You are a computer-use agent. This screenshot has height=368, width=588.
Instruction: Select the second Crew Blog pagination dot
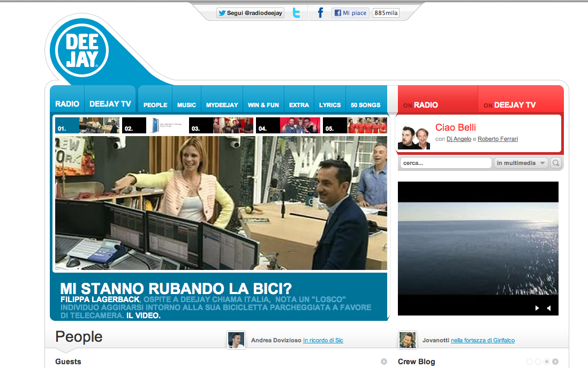pyautogui.click(x=538, y=362)
